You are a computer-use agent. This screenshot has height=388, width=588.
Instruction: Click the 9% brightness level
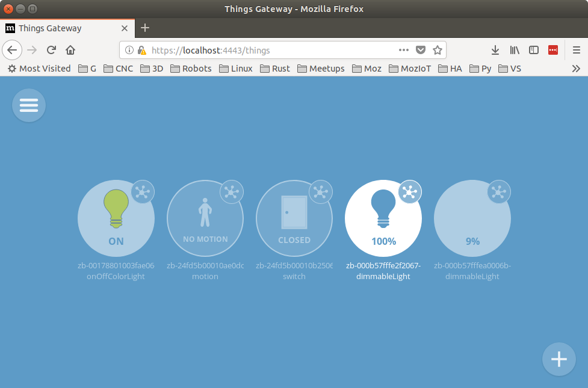(x=472, y=241)
